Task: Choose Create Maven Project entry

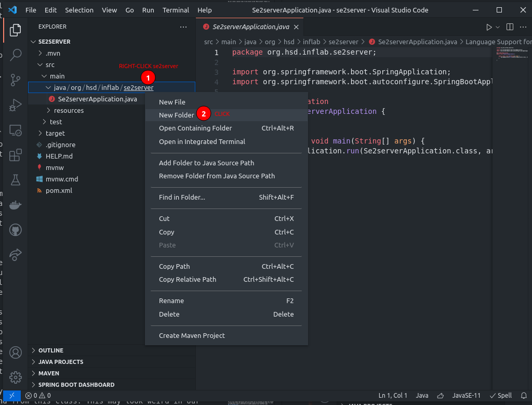Action: [227, 335]
